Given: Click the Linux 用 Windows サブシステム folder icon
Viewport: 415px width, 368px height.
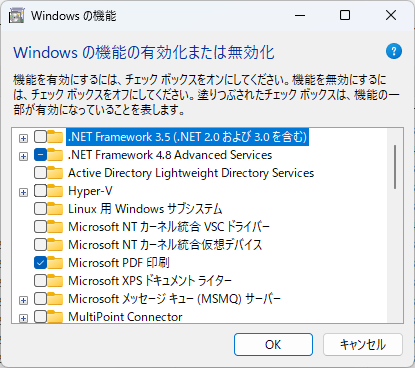Looking at the screenshot, I should click(55, 209).
